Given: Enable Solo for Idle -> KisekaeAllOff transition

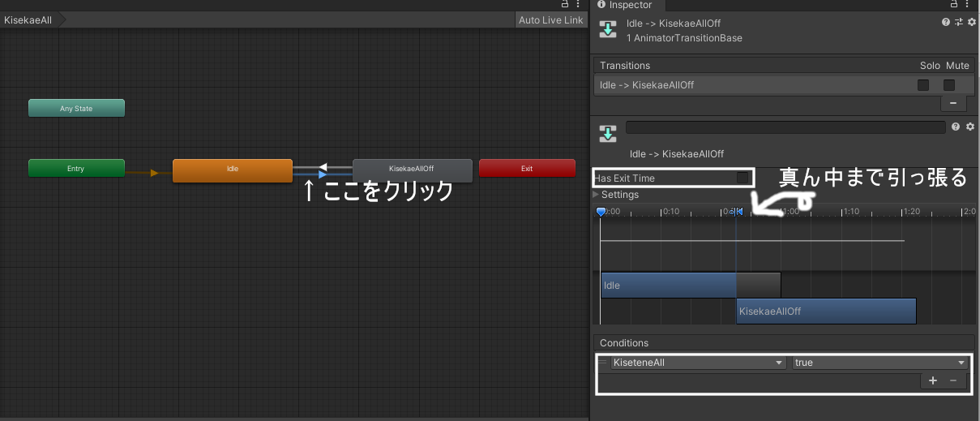Looking at the screenshot, I should click(923, 85).
